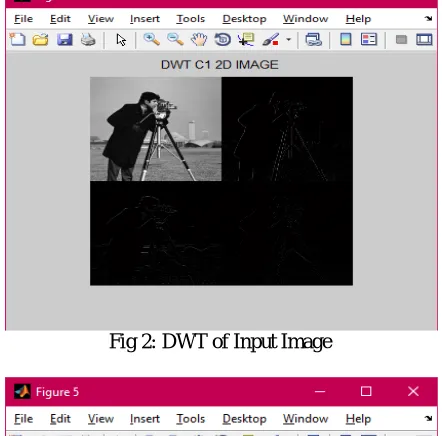Screen dimensions: 442x436
Task: Open Insert menu in upper figure window
Action: tap(145, 19)
